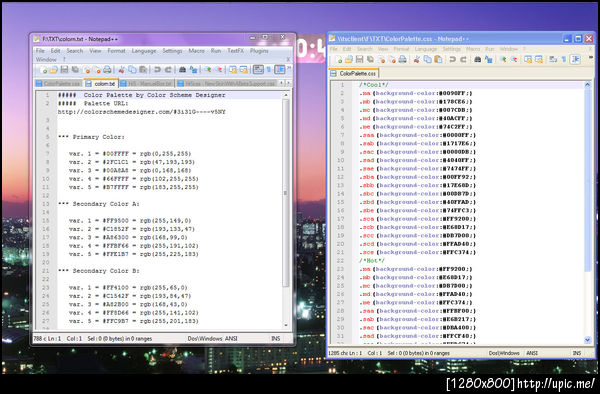
Task: Click 'Dos\Windows ANSI' in colorn.txt status bar
Action: pos(212,339)
